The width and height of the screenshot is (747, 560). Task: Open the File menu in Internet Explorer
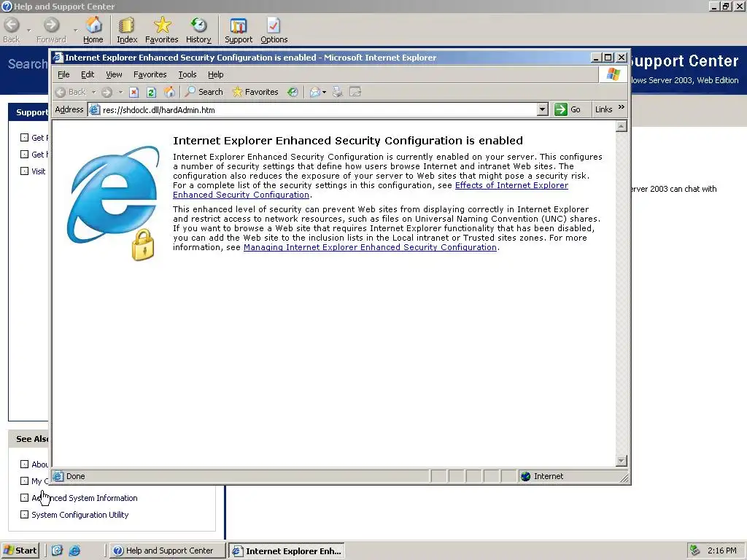click(63, 74)
